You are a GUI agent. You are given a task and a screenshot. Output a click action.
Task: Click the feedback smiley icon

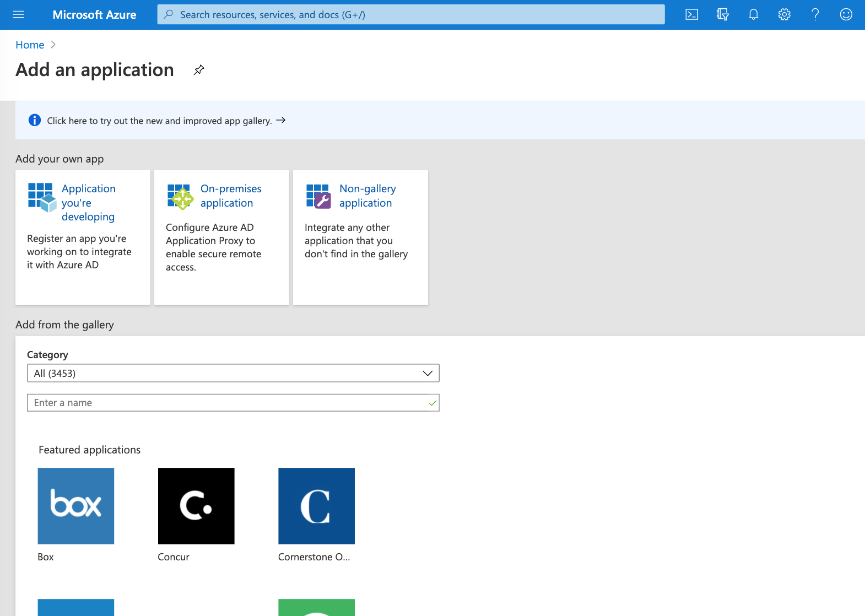(846, 15)
